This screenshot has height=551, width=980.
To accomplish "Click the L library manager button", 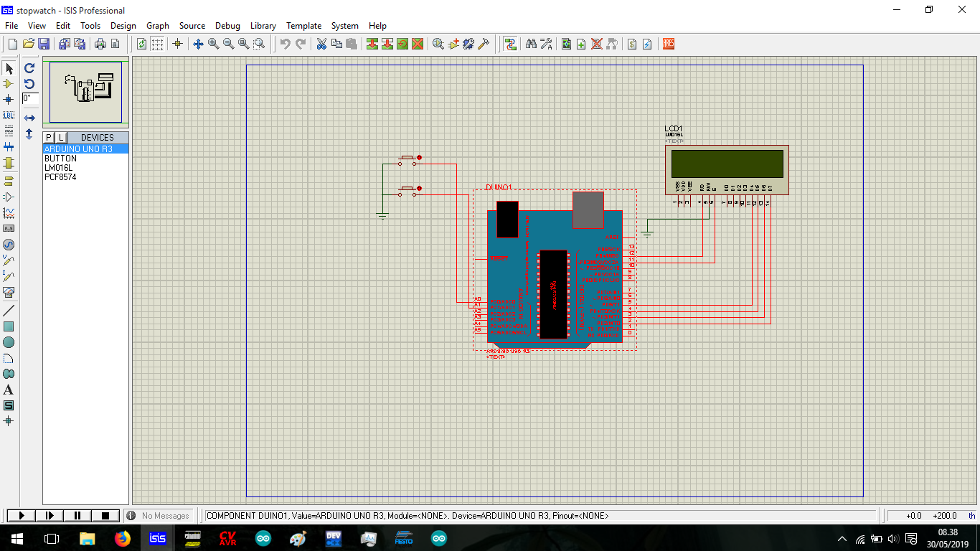I will click(x=61, y=137).
